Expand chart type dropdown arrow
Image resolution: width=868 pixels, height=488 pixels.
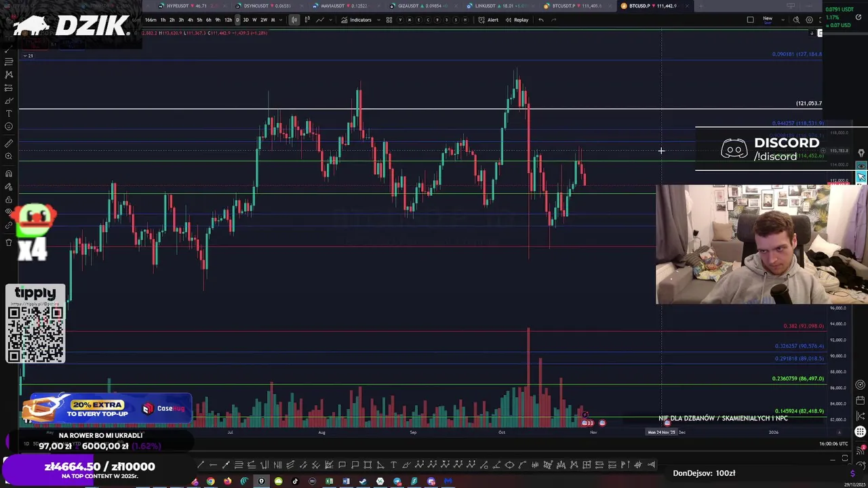[330, 20]
